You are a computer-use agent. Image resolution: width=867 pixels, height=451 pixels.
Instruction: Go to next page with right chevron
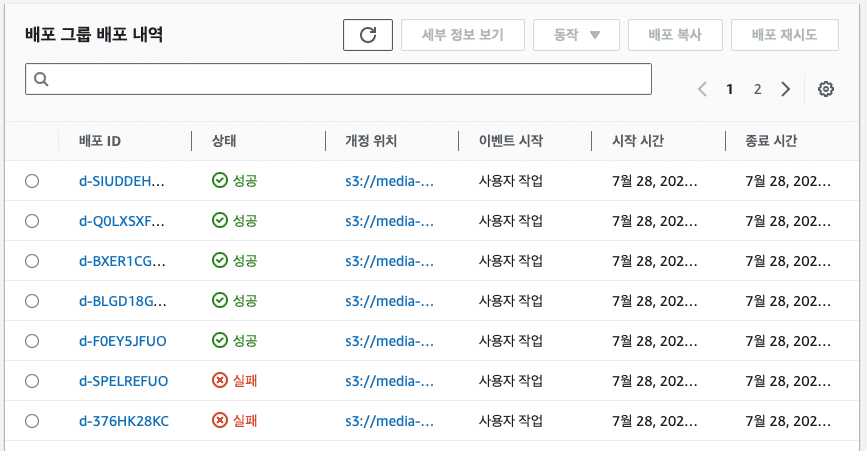coord(786,89)
